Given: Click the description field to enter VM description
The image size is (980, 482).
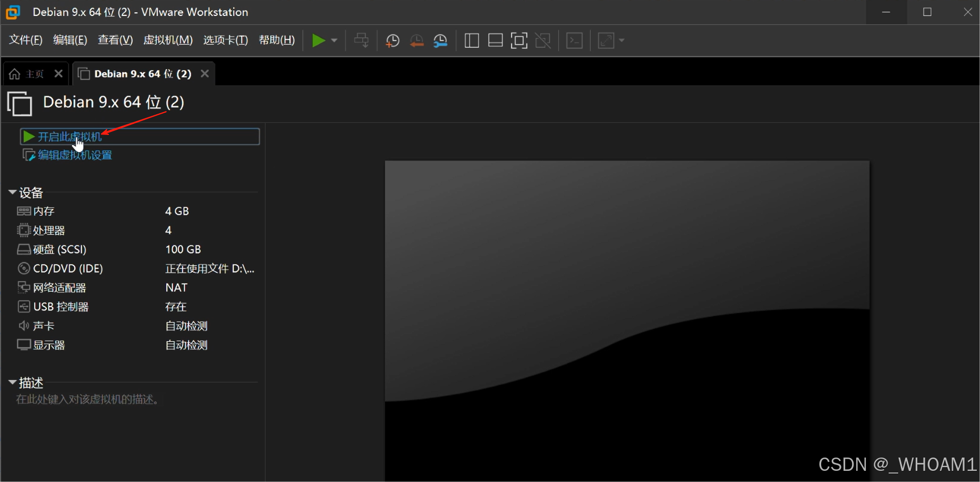Looking at the screenshot, I should 88,400.
